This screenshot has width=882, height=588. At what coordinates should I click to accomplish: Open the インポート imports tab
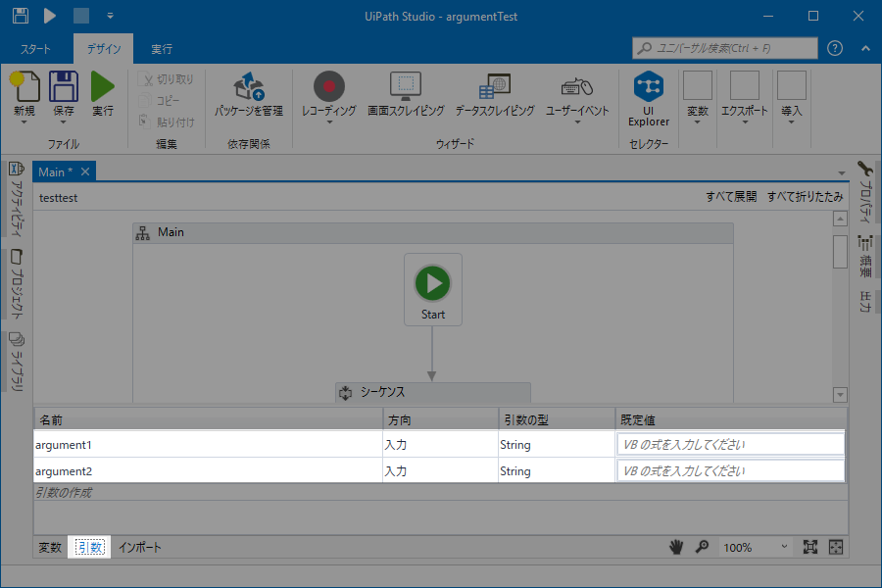139,547
